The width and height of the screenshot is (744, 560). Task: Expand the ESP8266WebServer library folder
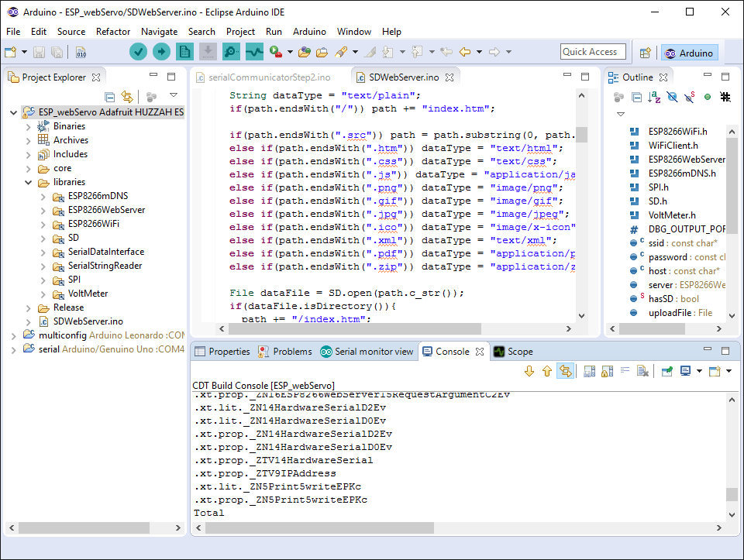43,211
